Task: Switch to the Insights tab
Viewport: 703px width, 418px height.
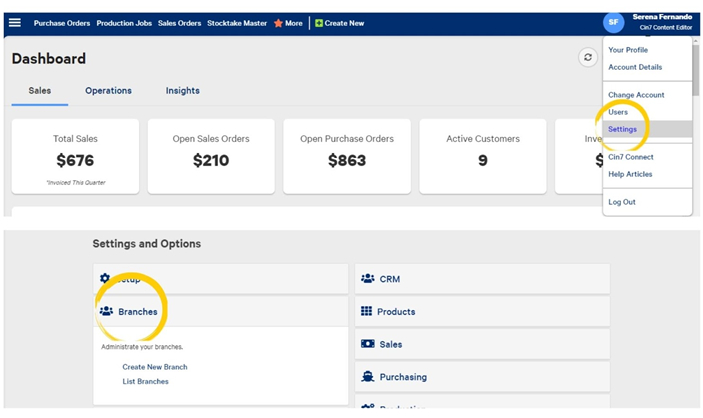Action: (181, 91)
